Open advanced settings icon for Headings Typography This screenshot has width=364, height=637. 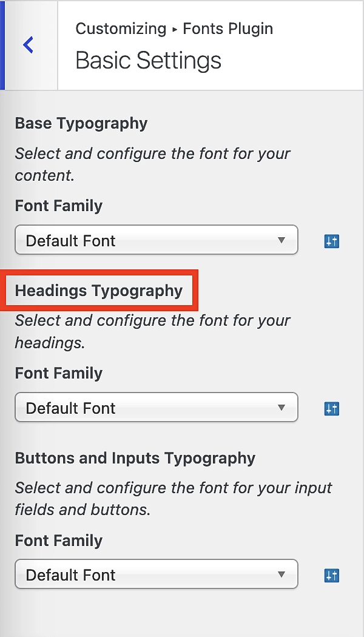coord(331,409)
